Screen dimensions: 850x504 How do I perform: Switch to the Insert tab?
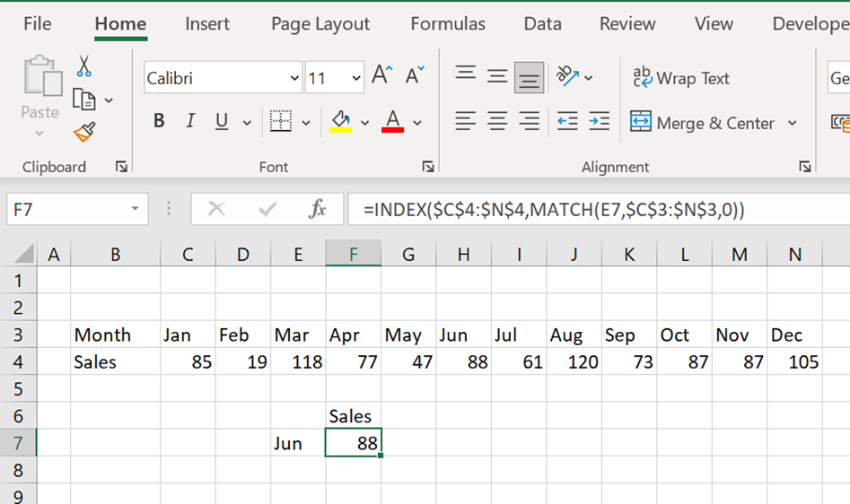207,24
